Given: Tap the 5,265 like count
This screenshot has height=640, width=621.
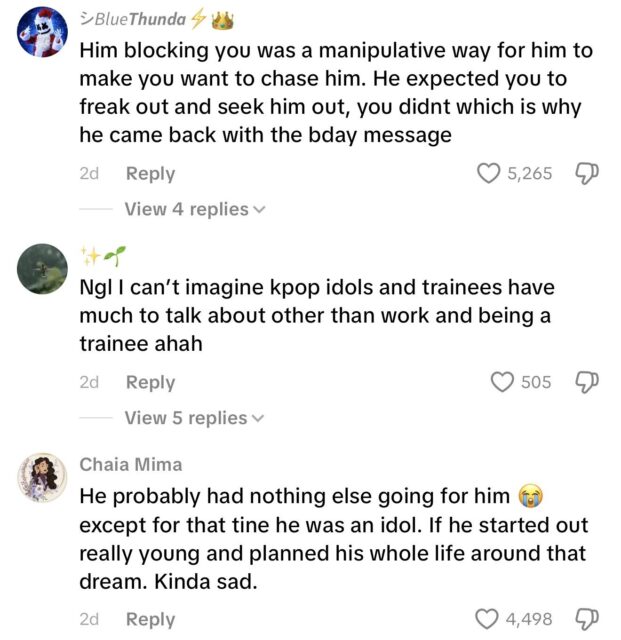Looking at the screenshot, I should pos(529,174).
